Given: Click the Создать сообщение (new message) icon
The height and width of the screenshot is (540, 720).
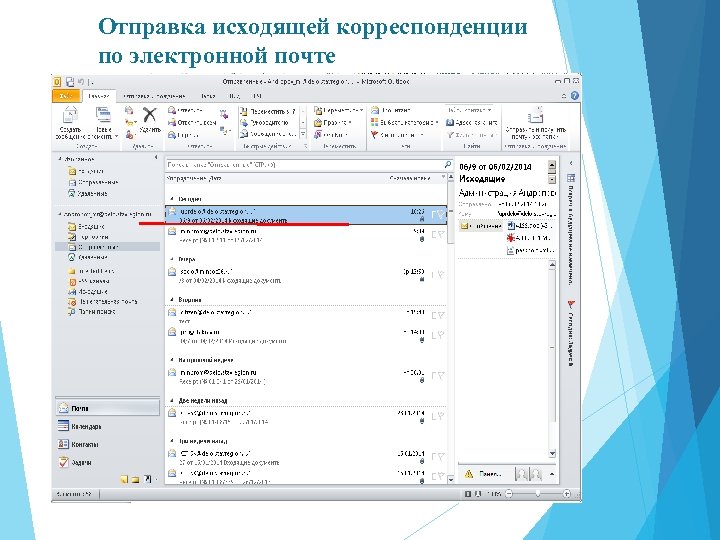Looking at the screenshot, I should coord(70,115).
